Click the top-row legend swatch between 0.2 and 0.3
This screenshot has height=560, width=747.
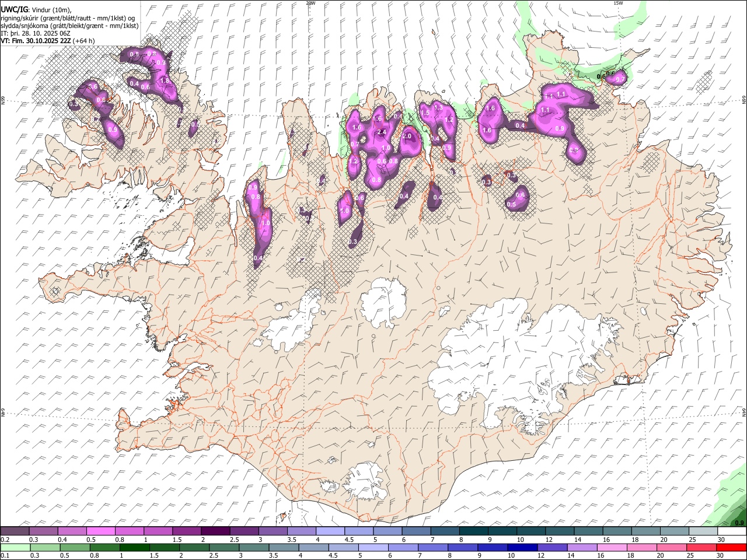[x=15, y=531]
